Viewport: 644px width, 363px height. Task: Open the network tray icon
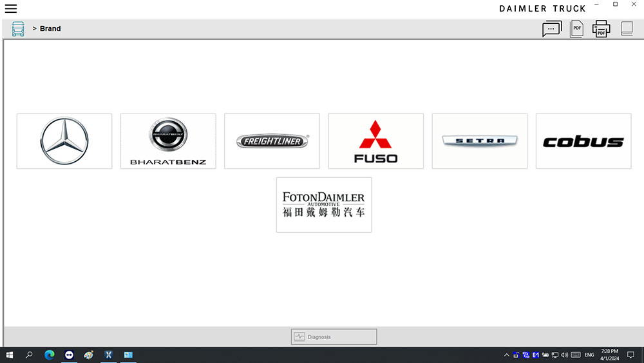point(555,355)
